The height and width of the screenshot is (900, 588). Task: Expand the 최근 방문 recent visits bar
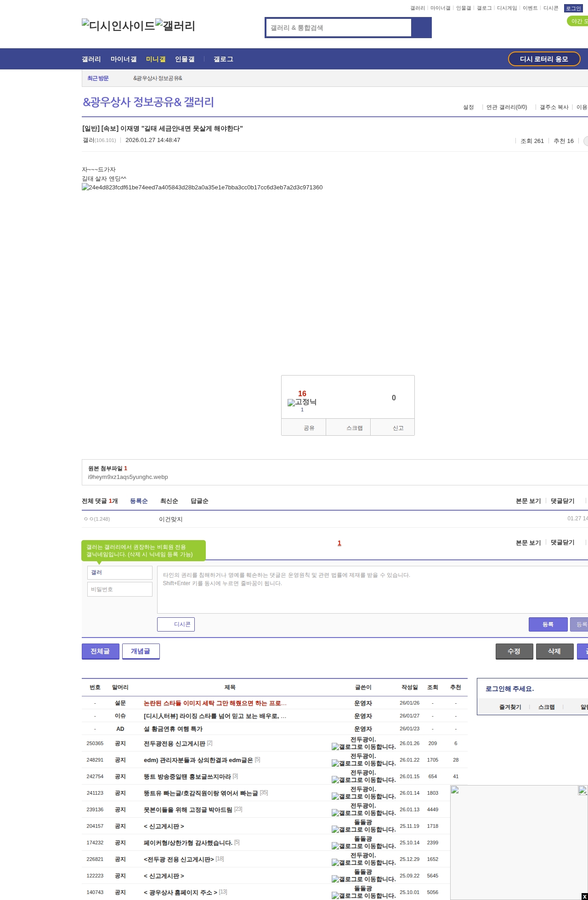[x=98, y=79]
